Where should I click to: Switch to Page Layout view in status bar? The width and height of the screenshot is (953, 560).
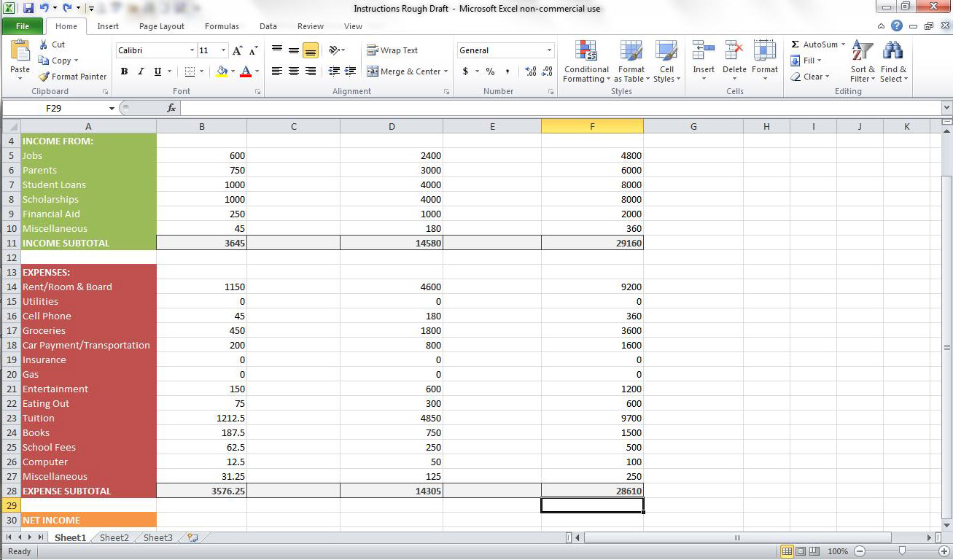[x=801, y=551]
